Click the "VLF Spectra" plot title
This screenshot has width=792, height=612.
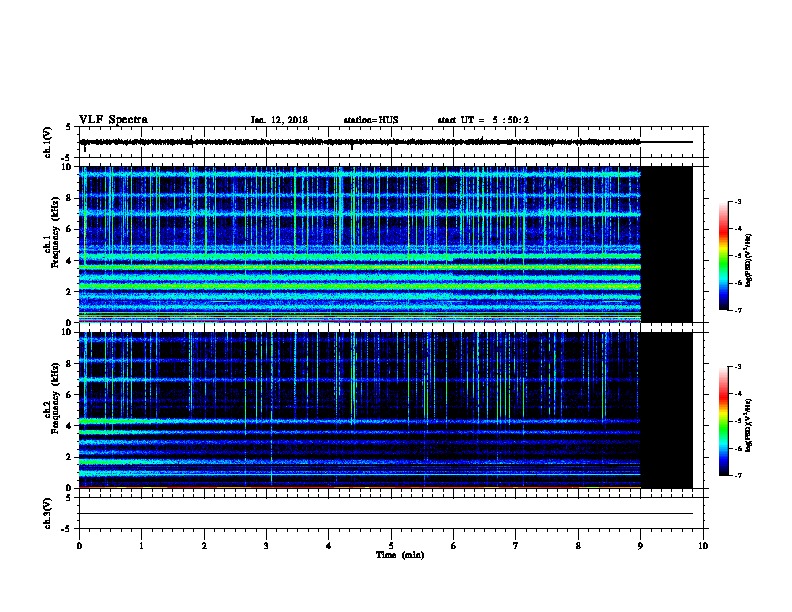coord(113,120)
